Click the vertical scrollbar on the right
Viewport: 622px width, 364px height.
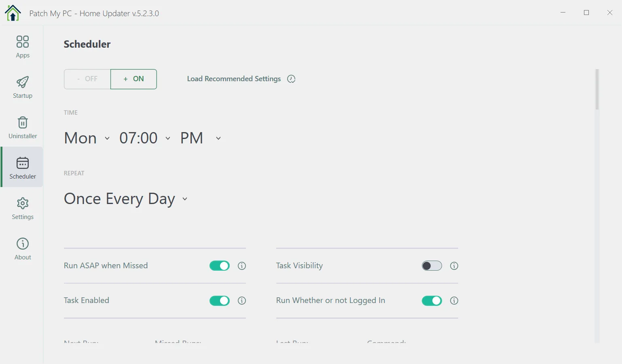point(597,90)
